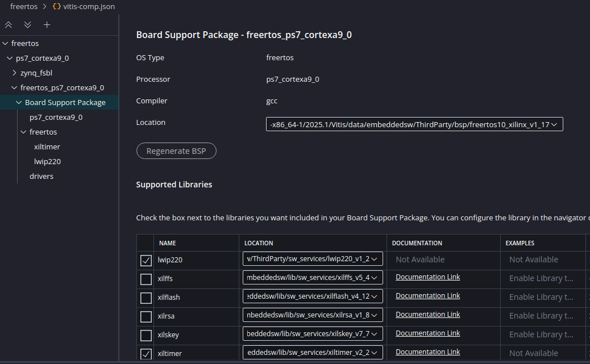The image size is (590, 364).
Task: Uncheck the xiltimer library checkbox
Action: tap(146, 353)
